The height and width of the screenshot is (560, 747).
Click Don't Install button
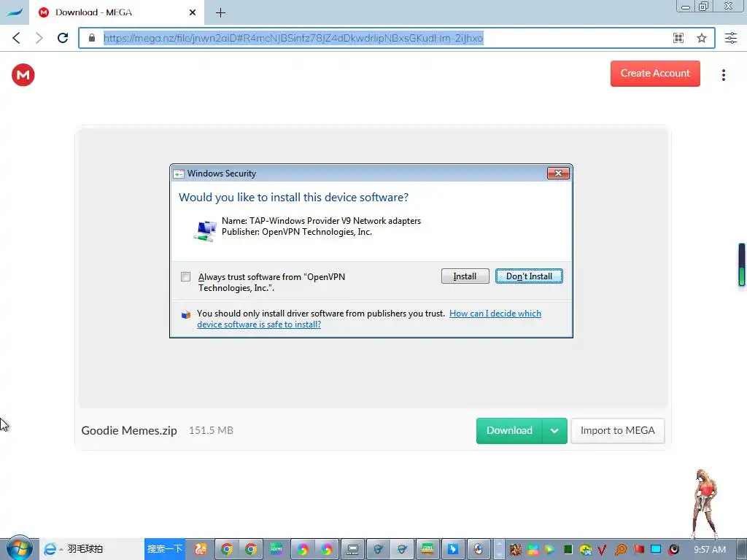[x=529, y=276]
